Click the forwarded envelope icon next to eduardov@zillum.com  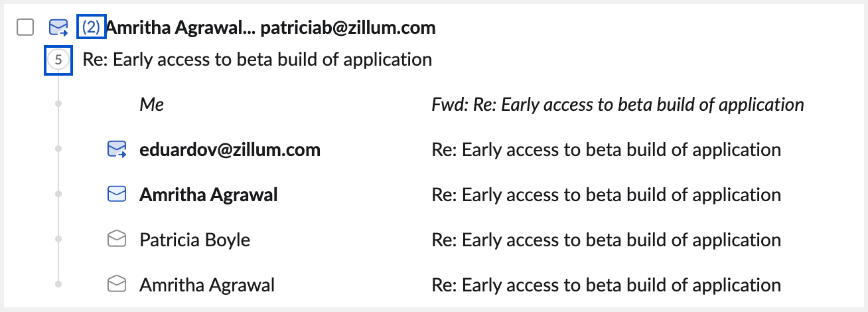coord(117,150)
